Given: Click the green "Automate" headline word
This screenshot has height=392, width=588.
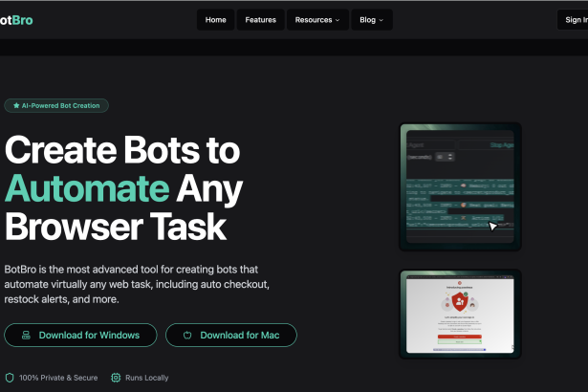Looking at the screenshot, I should [87, 188].
